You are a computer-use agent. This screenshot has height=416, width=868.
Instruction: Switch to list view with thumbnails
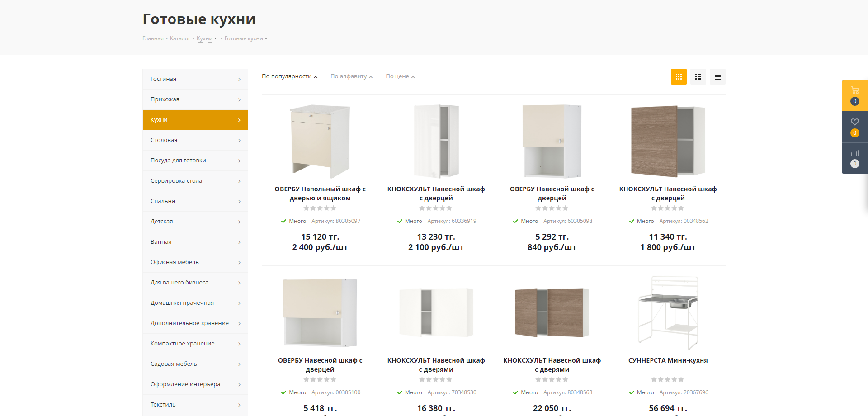click(698, 77)
